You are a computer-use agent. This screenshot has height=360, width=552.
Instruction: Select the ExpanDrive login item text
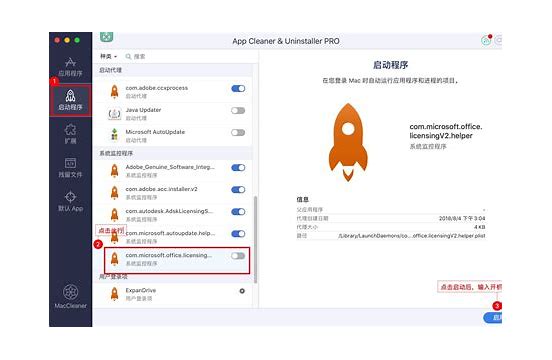[x=140, y=290]
